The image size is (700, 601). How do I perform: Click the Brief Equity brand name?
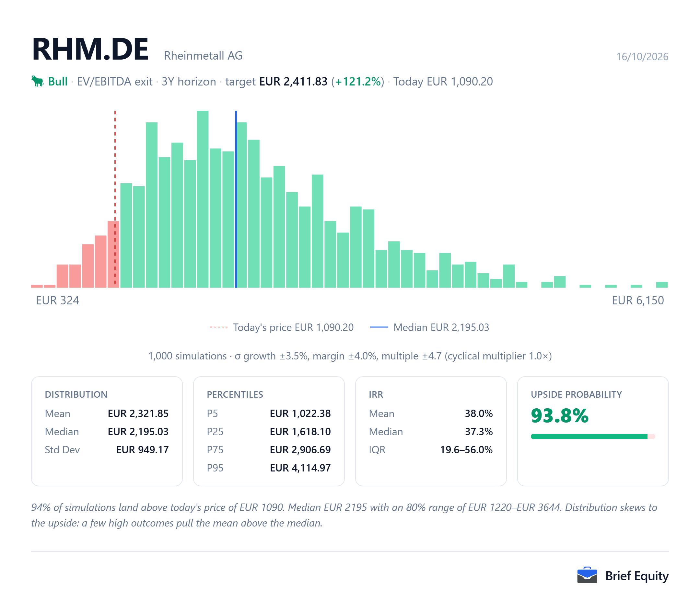pyautogui.click(x=637, y=576)
